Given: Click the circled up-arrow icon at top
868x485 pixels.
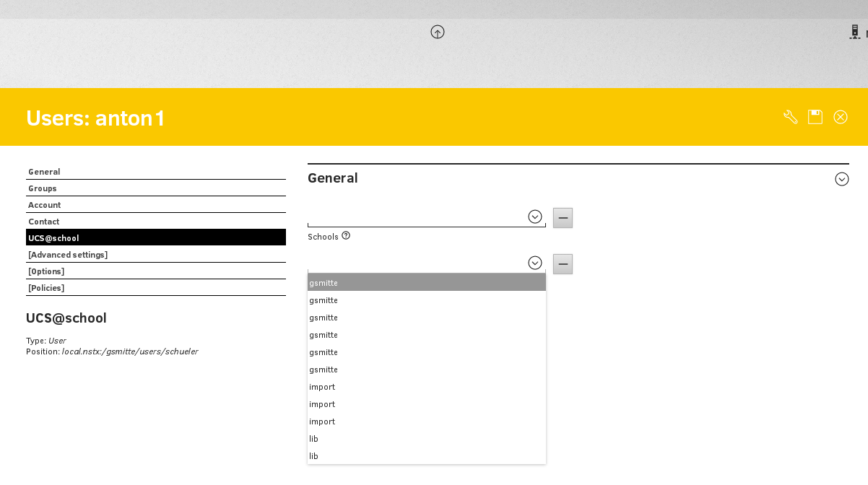Looking at the screenshot, I should pyautogui.click(x=438, y=32).
